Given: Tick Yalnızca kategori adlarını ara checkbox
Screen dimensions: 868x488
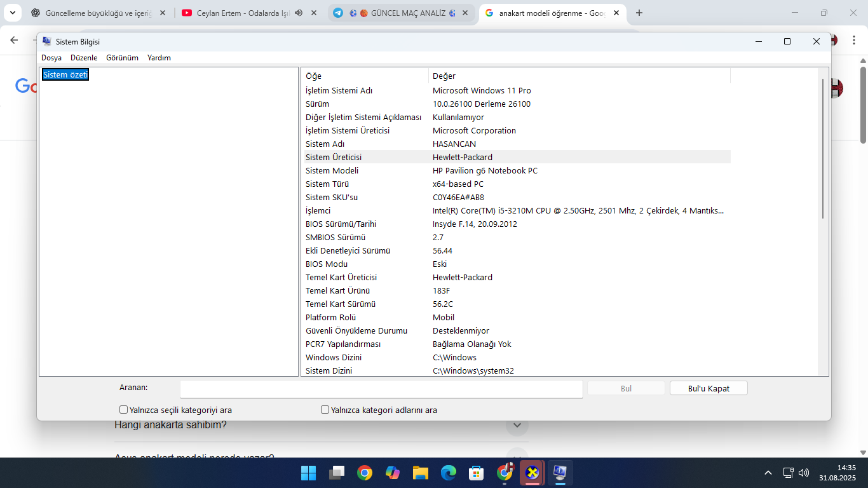Looking at the screenshot, I should 325,410.
